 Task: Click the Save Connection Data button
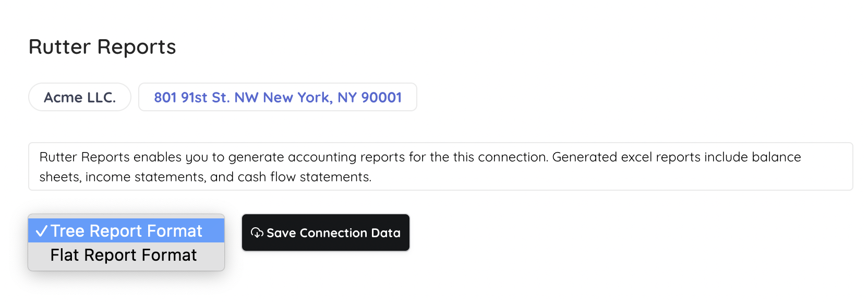tap(325, 233)
